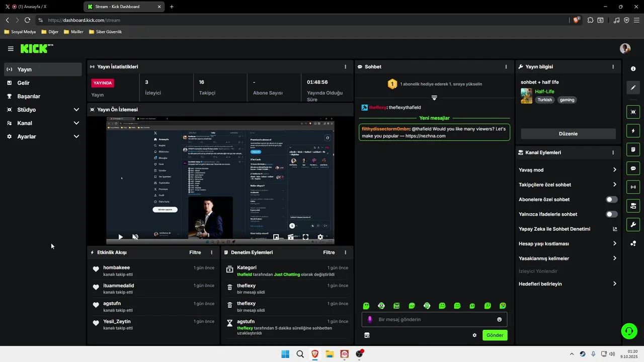Click the Brave Shields icon in address bar
644x362 pixels.
(576, 20)
